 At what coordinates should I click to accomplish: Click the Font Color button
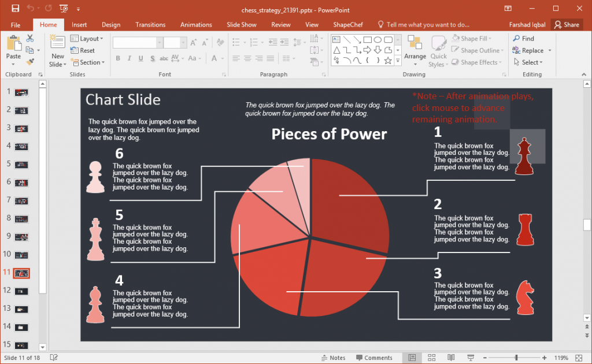[x=214, y=58]
